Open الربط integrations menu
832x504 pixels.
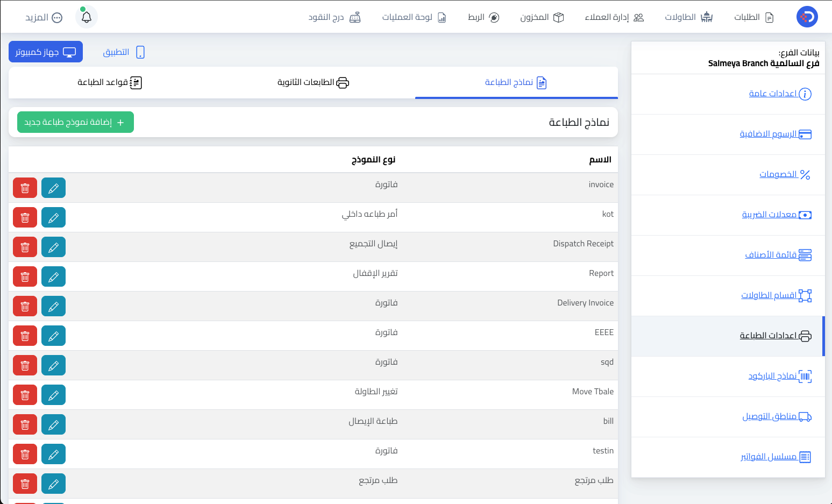coord(483,17)
